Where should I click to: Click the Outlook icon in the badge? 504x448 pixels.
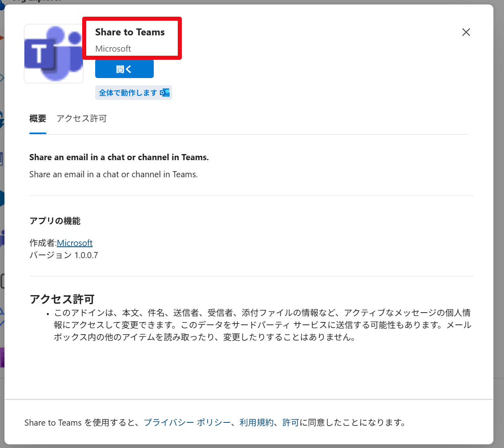tap(165, 93)
